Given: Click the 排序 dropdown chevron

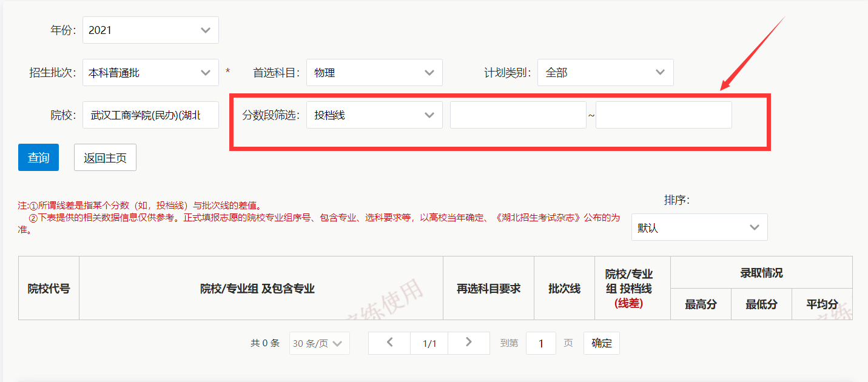Looking at the screenshot, I should pos(755,227).
